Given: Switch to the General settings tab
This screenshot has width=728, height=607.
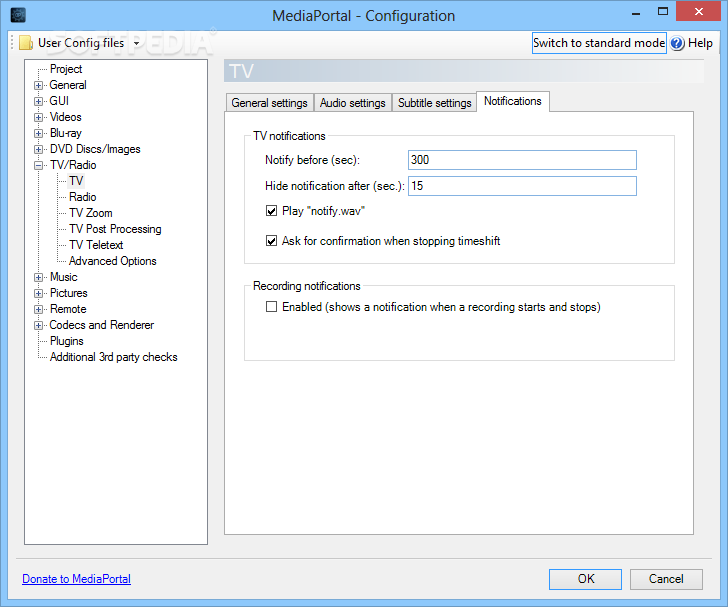Looking at the screenshot, I should coord(270,103).
